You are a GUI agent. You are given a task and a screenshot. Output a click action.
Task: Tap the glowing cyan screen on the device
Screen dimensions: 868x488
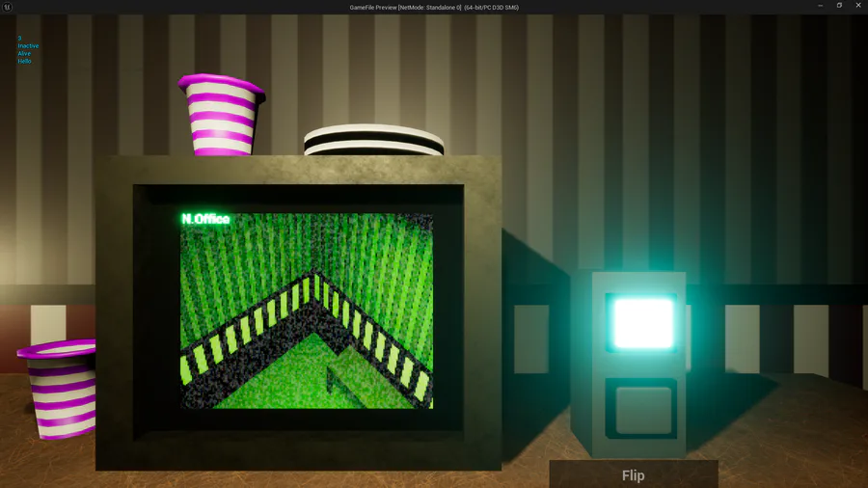(x=642, y=324)
